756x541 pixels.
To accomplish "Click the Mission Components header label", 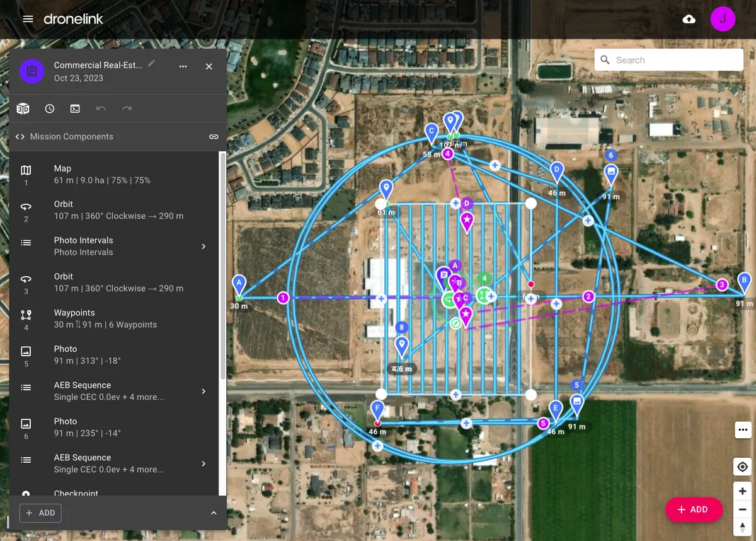I will (x=72, y=137).
